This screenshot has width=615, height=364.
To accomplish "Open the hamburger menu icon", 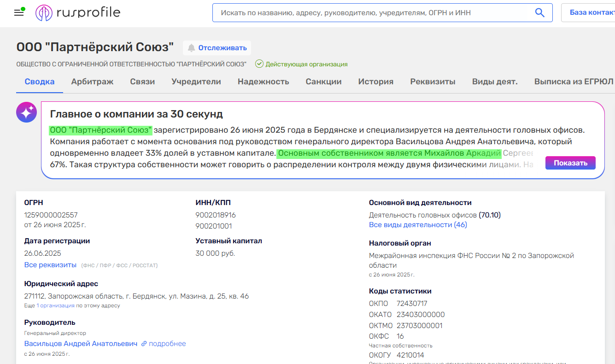I will (x=19, y=12).
